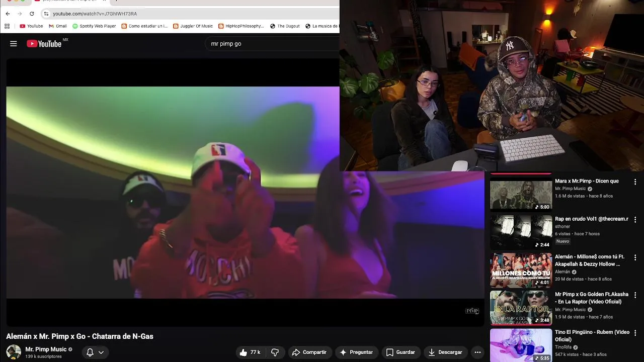Select the active YouTube browser tab

tap(70, 2)
